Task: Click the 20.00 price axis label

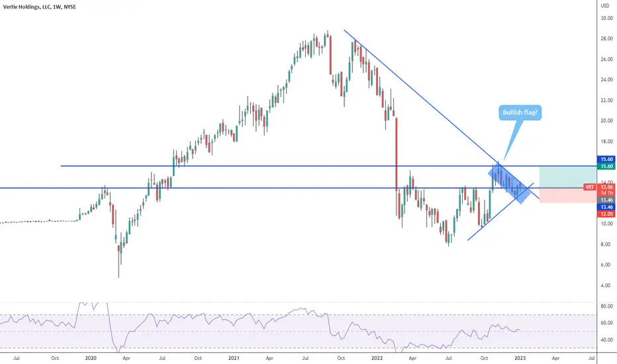Action: click(606, 121)
